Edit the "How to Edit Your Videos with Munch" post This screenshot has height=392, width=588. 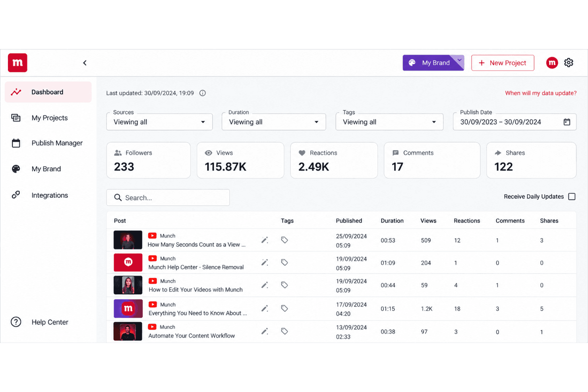pyautogui.click(x=265, y=285)
